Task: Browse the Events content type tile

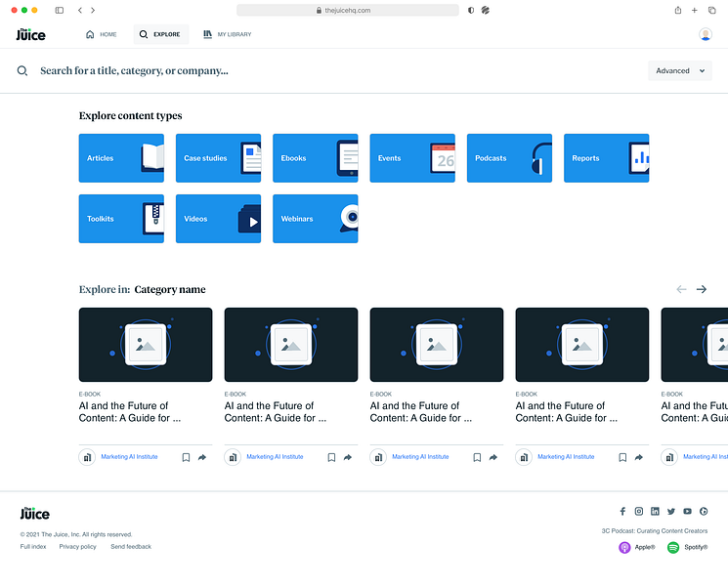Action: pyautogui.click(x=412, y=158)
